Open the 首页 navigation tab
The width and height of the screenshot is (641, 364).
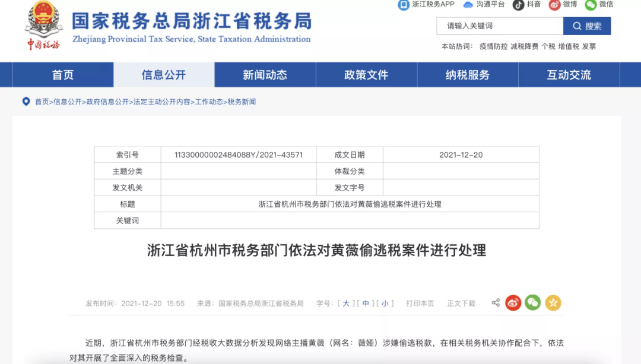coord(63,75)
